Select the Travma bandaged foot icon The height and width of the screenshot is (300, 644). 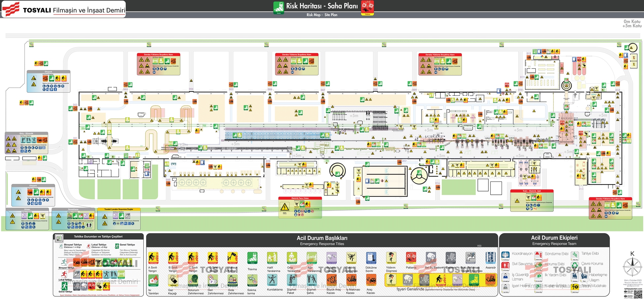(x=252, y=258)
